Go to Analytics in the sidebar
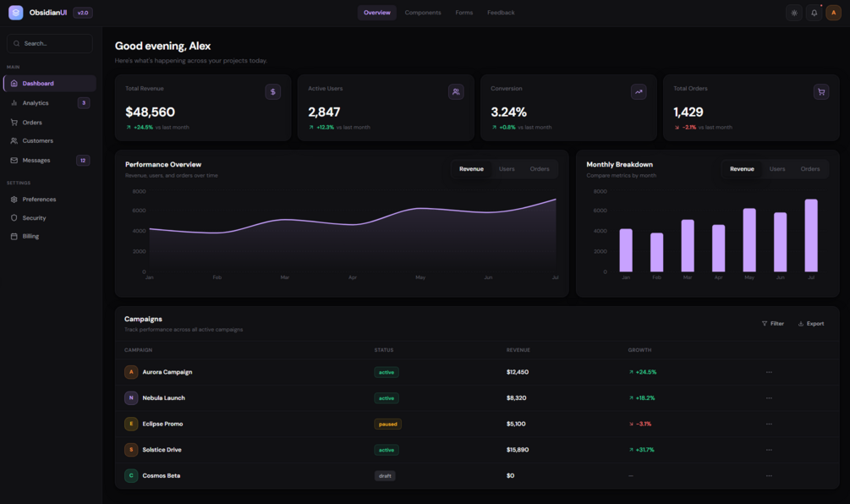The height and width of the screenshot is (504, 850). click(x=50, y=103)
